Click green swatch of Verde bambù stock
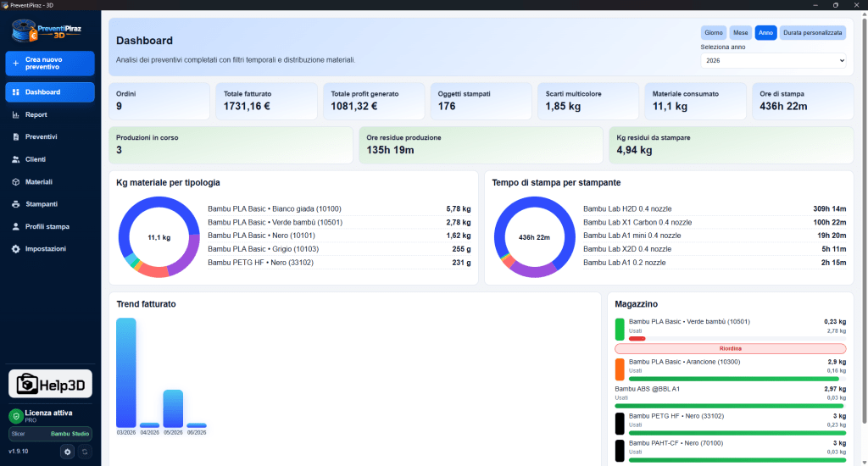This screenshot has height=466, width=868. point(620,330)
